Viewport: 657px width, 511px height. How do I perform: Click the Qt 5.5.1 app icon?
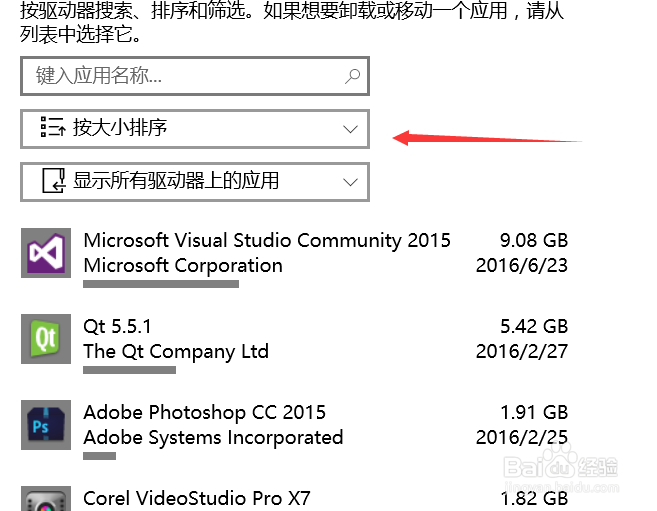click(x=46, y=338)
